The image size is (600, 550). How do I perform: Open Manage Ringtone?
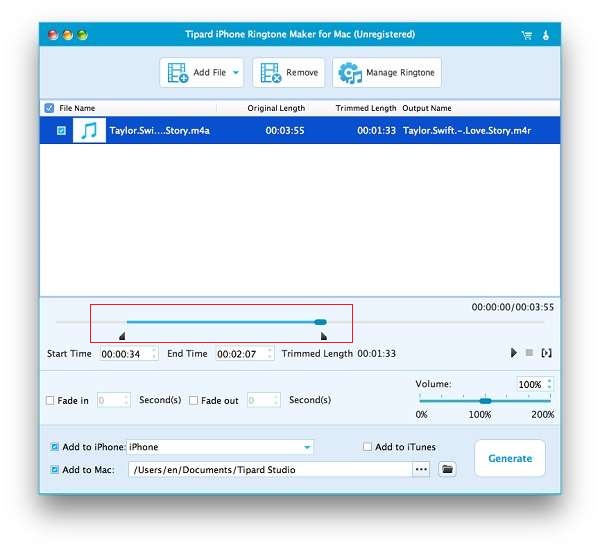pos(386,72)
